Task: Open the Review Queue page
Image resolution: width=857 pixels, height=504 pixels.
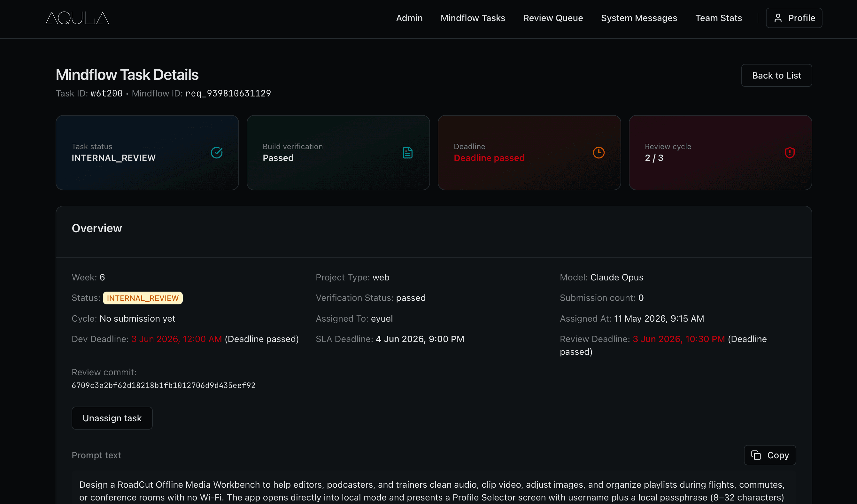Action: pos(553,18)
